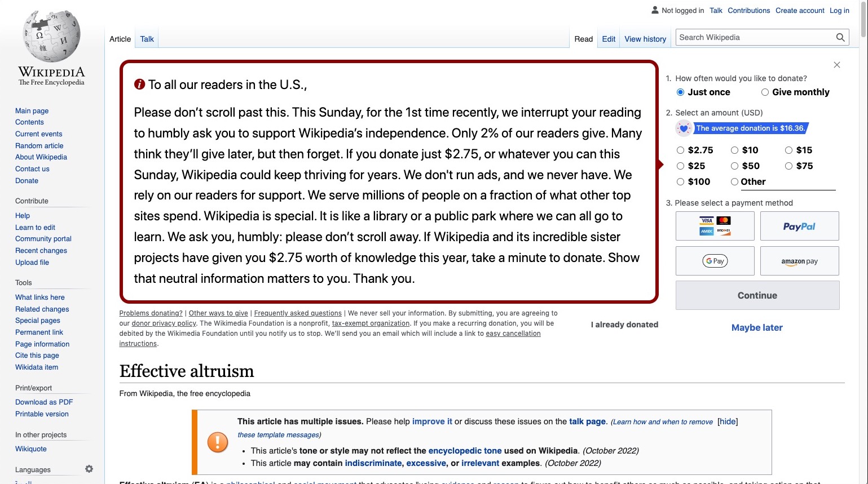This screenshot has width=868, height=484.
Task: Open Frequently asked questions link
Action: tap(298, 313)
